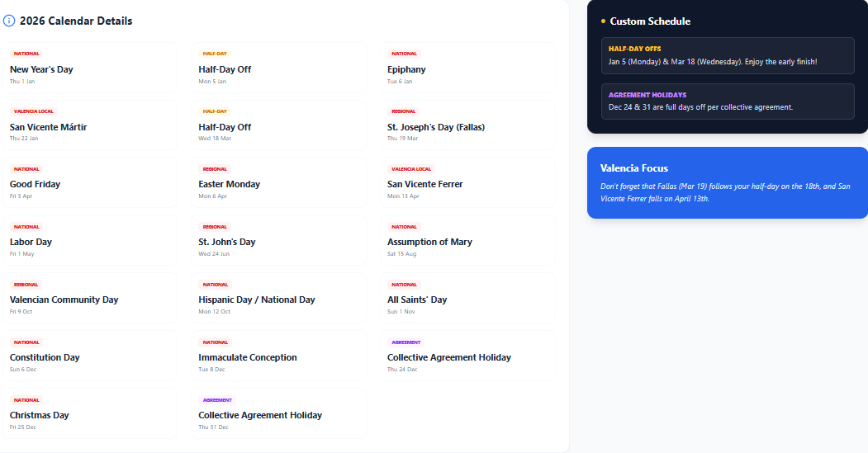Click the Thu 19 Mar date
This screenshot has width=868, height=453.
(402, 139)
